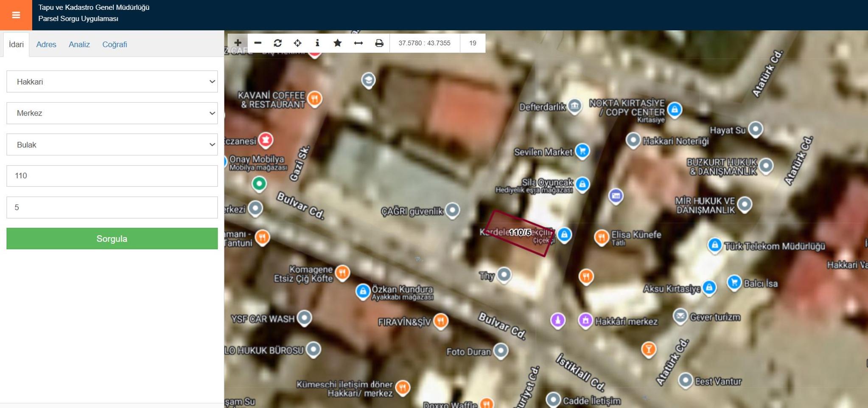Screen dimensions: 868x408
Task: Click the Foto Duran marker
Action: tap(501, 351)
